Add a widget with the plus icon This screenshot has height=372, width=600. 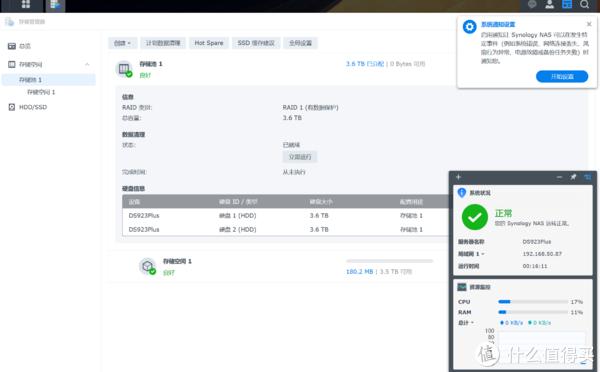point(458,177)
